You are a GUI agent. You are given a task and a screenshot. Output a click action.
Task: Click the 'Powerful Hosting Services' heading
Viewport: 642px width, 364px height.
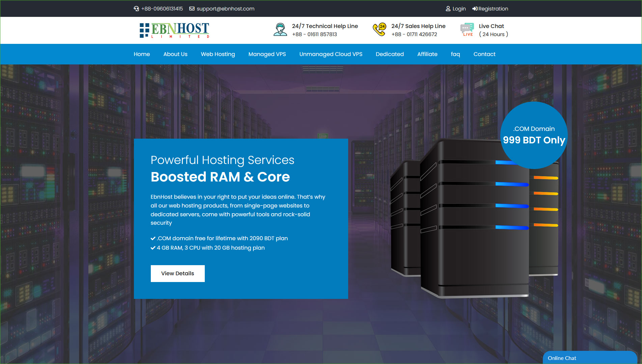point(222,160)
